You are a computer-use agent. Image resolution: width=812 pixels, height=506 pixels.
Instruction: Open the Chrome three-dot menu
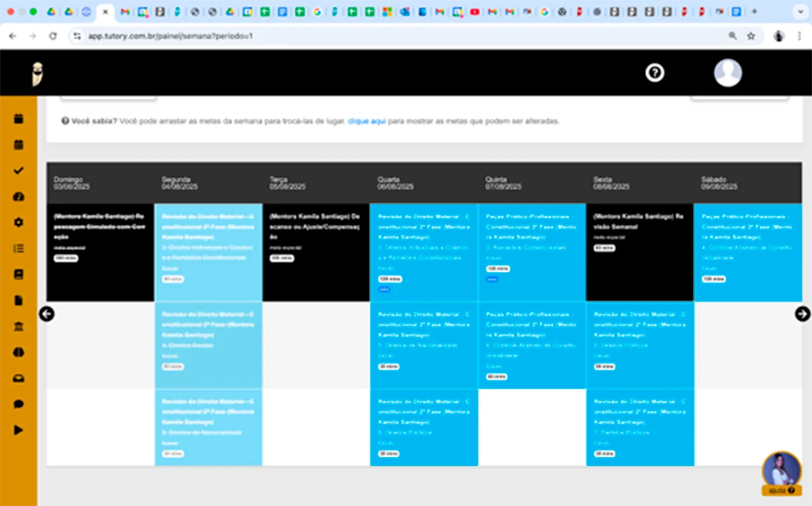[800, 36]
